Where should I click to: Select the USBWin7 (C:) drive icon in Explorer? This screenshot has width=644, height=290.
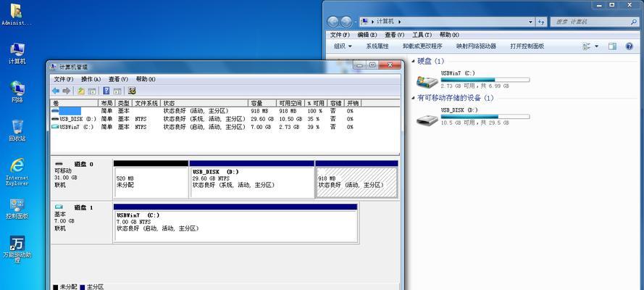pos(427,81)
